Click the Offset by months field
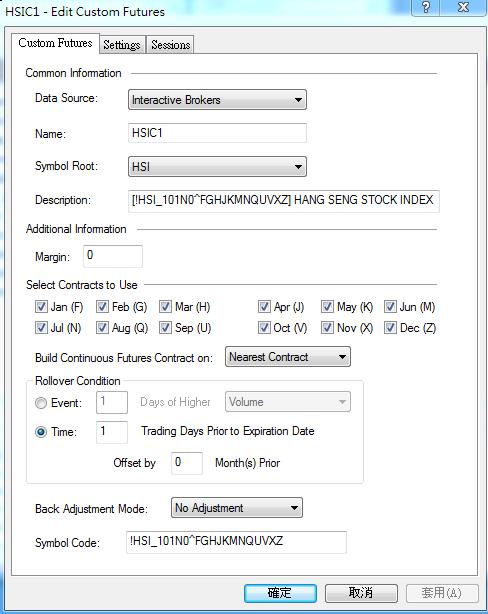Screen dimensions: 488x614 point(187,463)
